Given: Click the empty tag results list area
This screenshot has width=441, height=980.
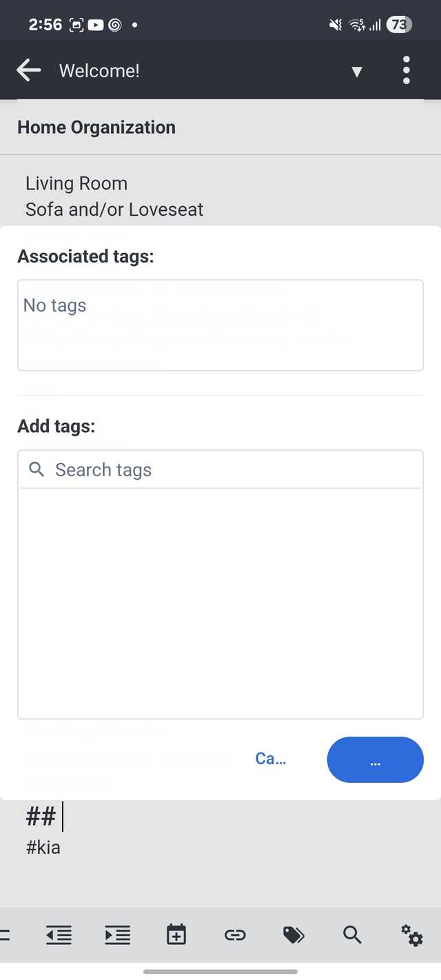Looking at the screenshot, I should tap(220, 603).
